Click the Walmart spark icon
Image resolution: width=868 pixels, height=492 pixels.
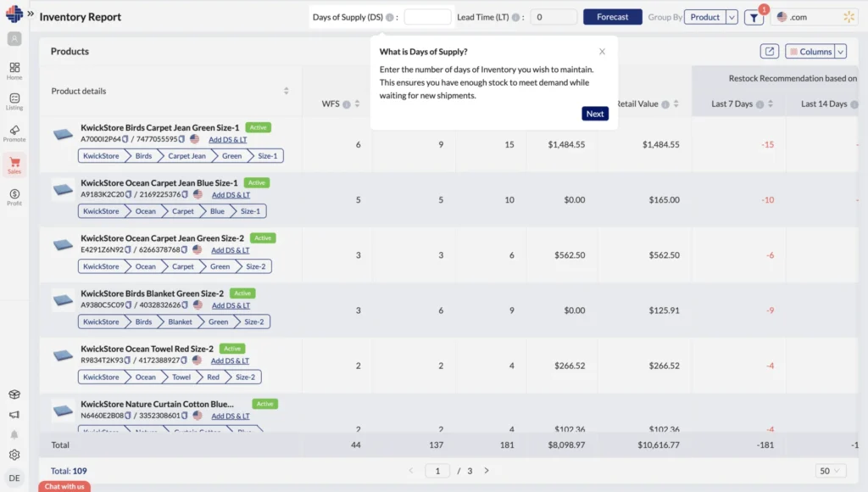click(849, 17)
